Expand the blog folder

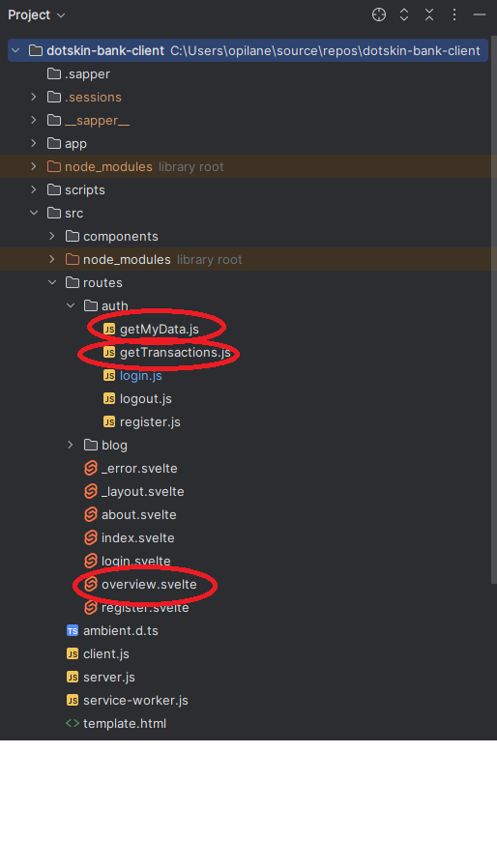pos(71,445)
